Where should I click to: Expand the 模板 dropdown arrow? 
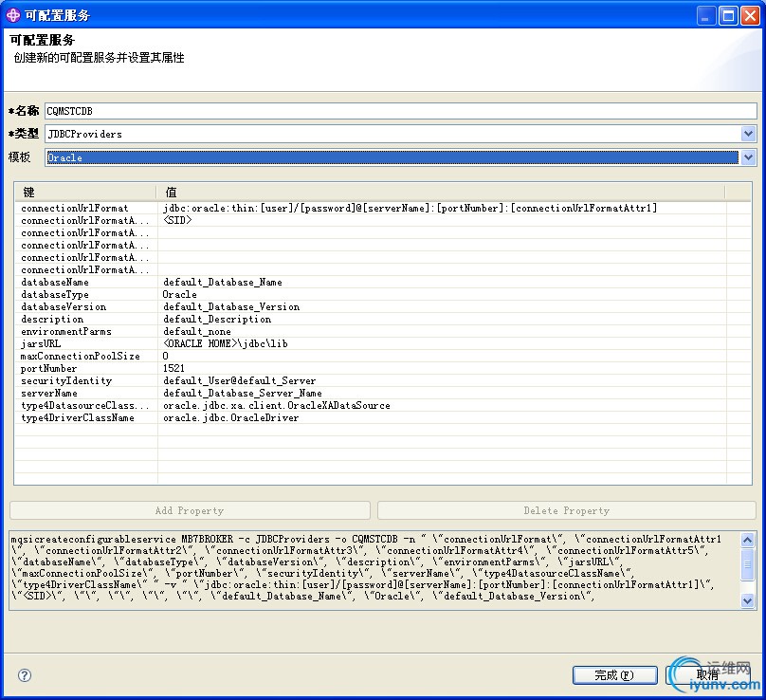748,157
